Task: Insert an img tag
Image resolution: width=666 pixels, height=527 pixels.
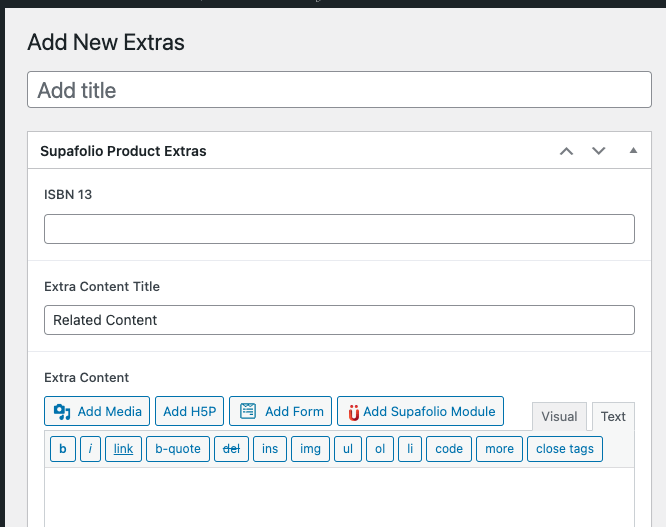Action: 310,449
